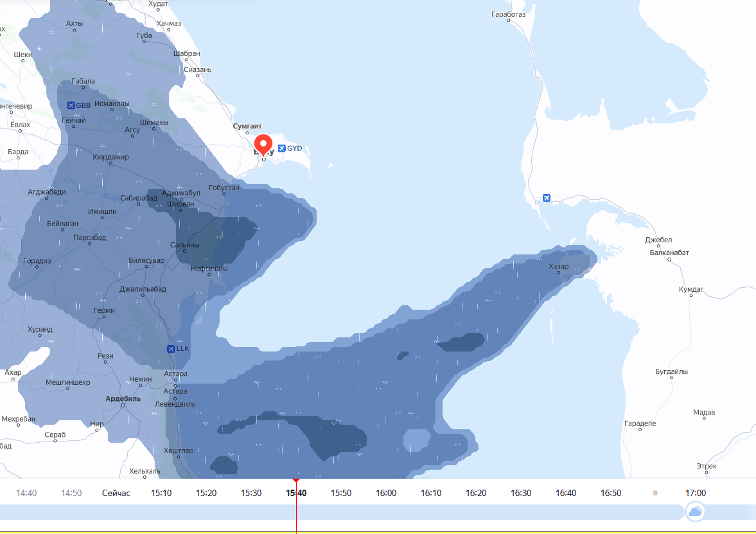Click the Сабирабад city label
This screenshot has height=534, width=756.
click(138, 198)
